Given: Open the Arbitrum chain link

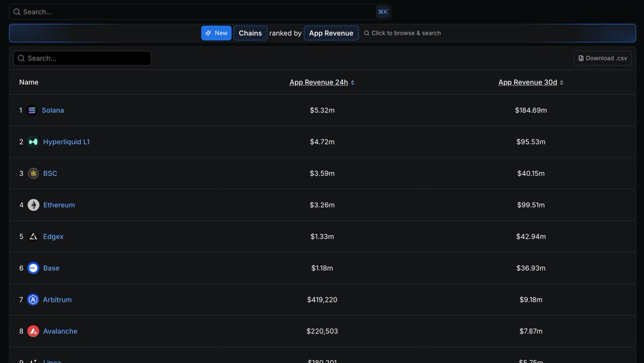Looking at the screenshot, I should pos(57,300).
